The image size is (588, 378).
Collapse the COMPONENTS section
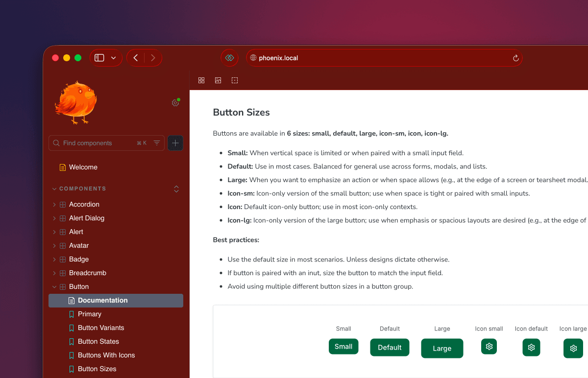click(54, 189)
